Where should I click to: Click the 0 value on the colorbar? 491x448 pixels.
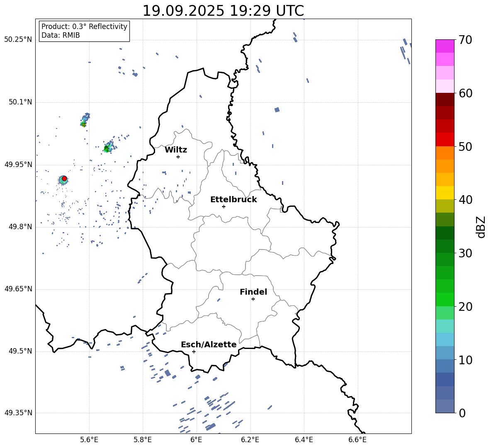click(462, 413)
